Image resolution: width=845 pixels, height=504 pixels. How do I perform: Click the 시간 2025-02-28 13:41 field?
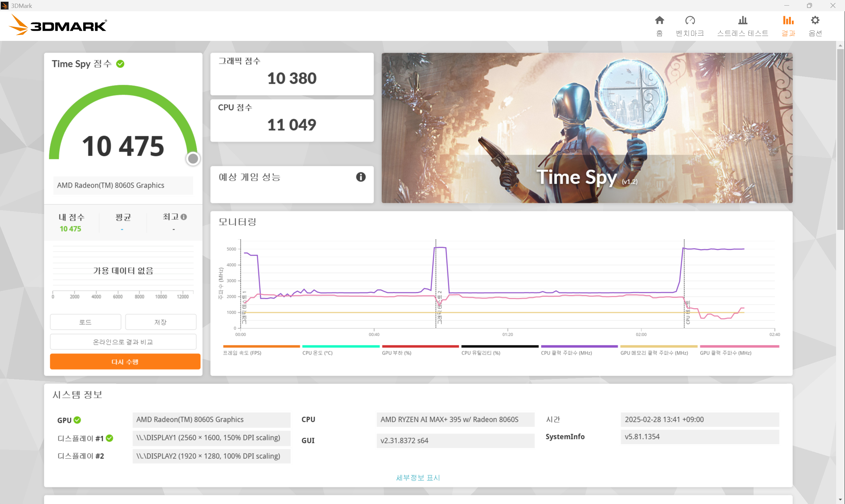tap(699, 420)
